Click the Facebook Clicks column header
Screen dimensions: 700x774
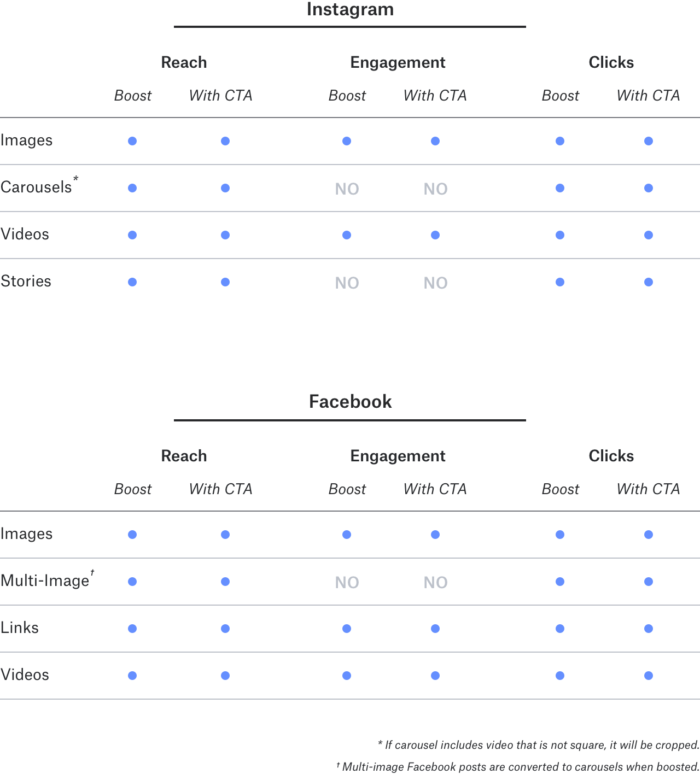tap(611, 456)
